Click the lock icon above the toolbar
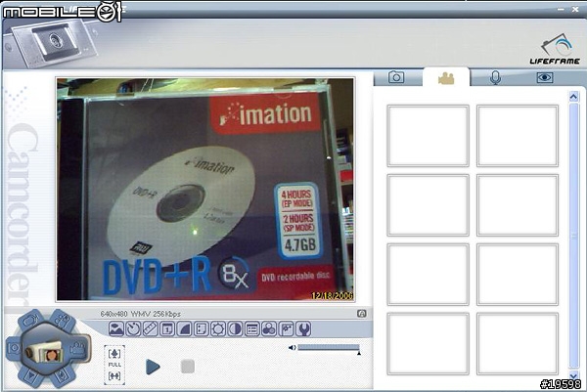Viewport: 587px width, 392px height. click(x=362, y=314)
